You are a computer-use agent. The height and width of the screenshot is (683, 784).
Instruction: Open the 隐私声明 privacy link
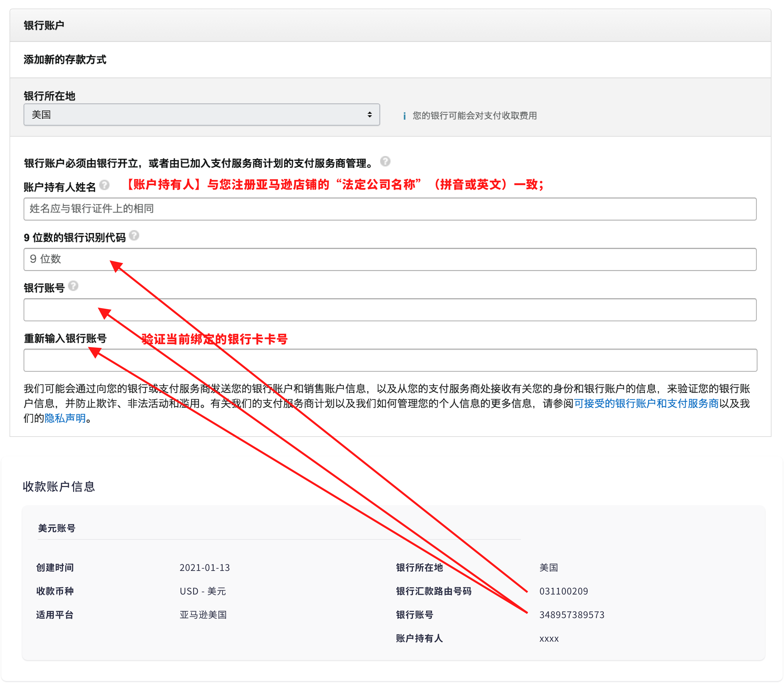[x=65, y=418]
